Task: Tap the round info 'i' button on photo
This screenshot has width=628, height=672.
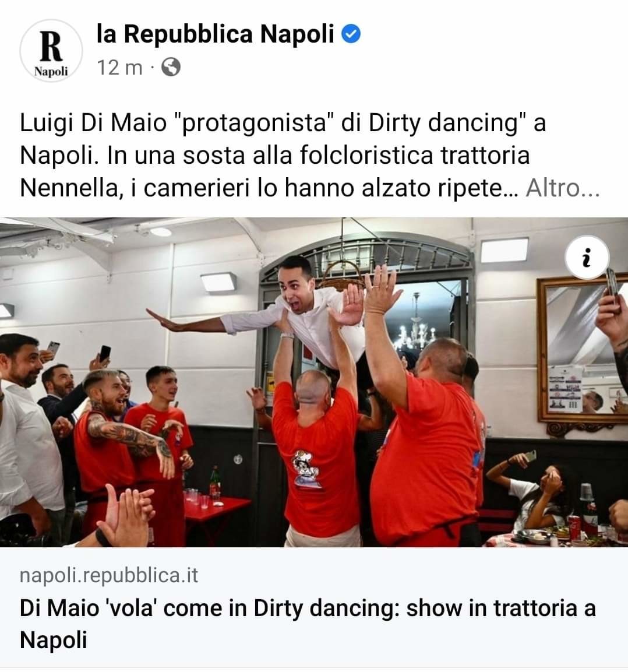Action: coord(587,257)
